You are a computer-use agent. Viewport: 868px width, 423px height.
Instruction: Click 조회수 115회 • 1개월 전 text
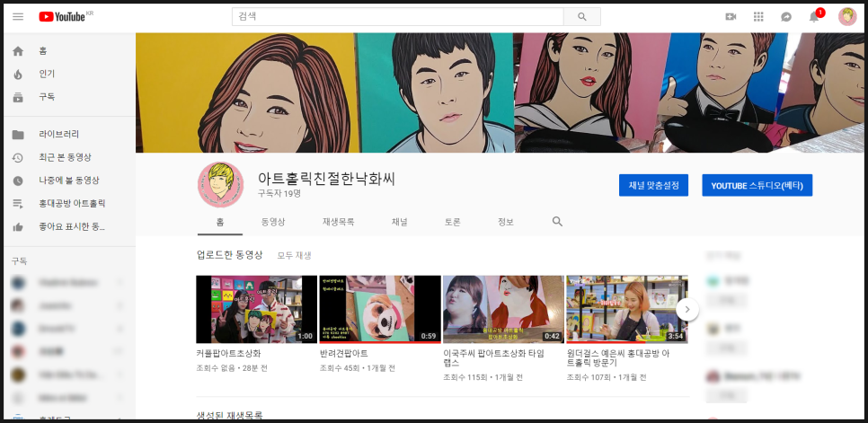(x=483, y=378)
